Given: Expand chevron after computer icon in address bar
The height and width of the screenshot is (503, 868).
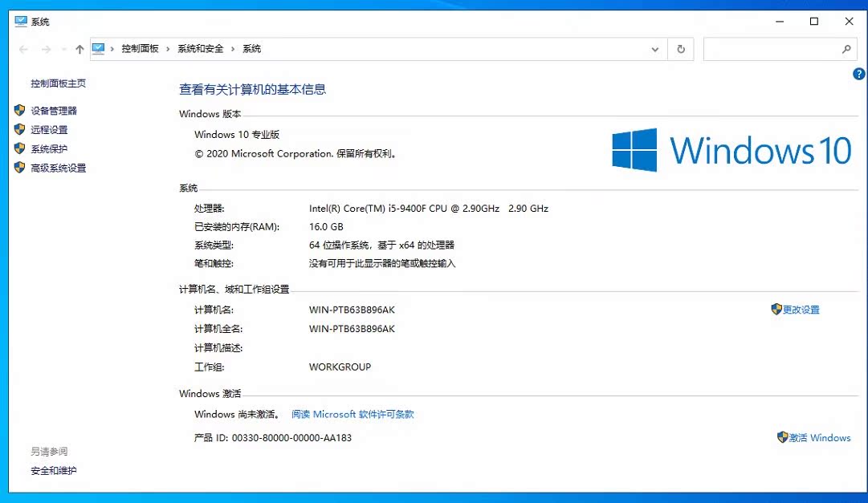Looking at the screenshot, I should click(x=112, y=49).
